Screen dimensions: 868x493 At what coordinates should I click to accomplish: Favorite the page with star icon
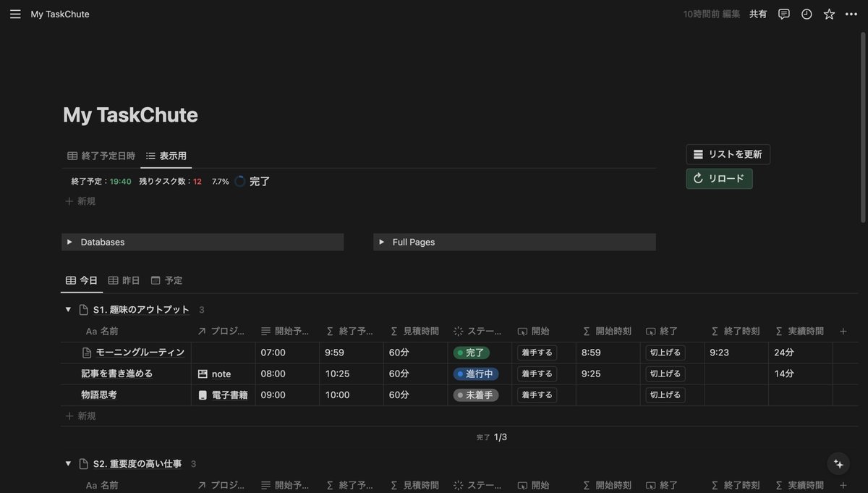click(829, 14)
